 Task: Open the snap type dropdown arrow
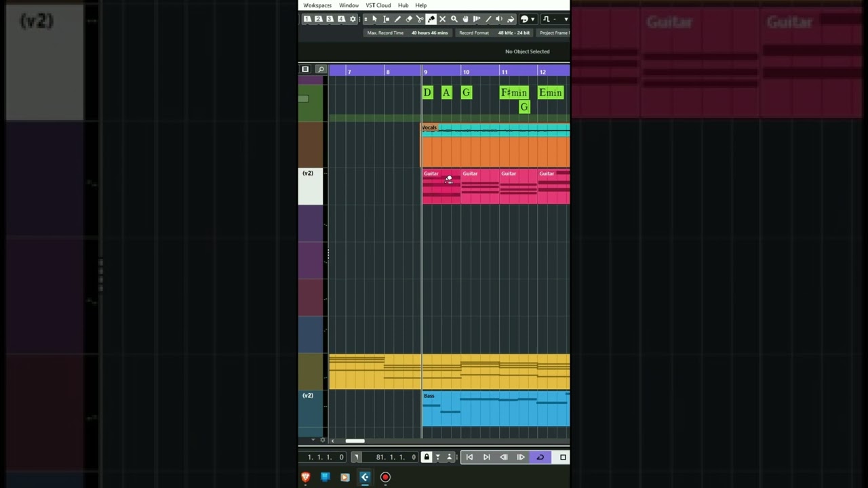coord(566,19)
